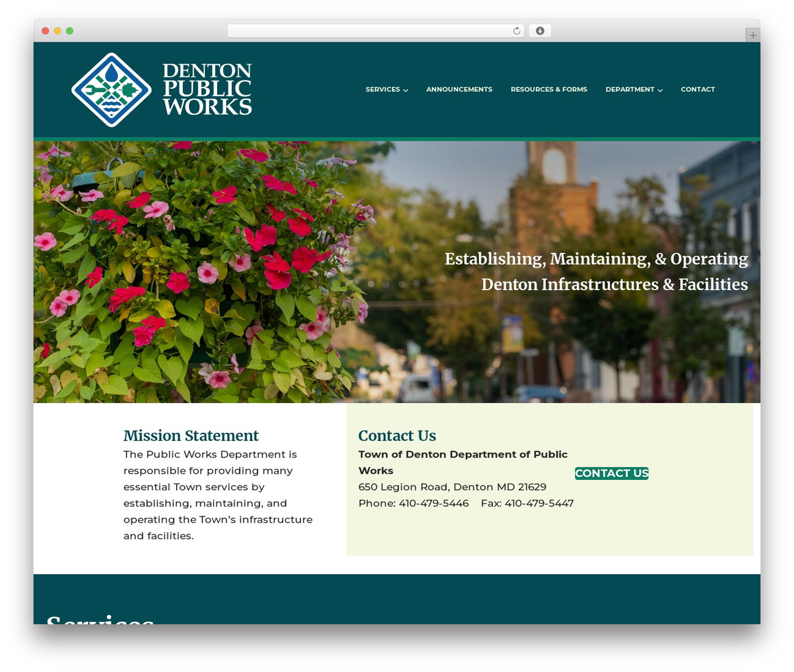Screen dimensions: 794x672
Task: Click the browser download arrow icon
Action: 540,31
